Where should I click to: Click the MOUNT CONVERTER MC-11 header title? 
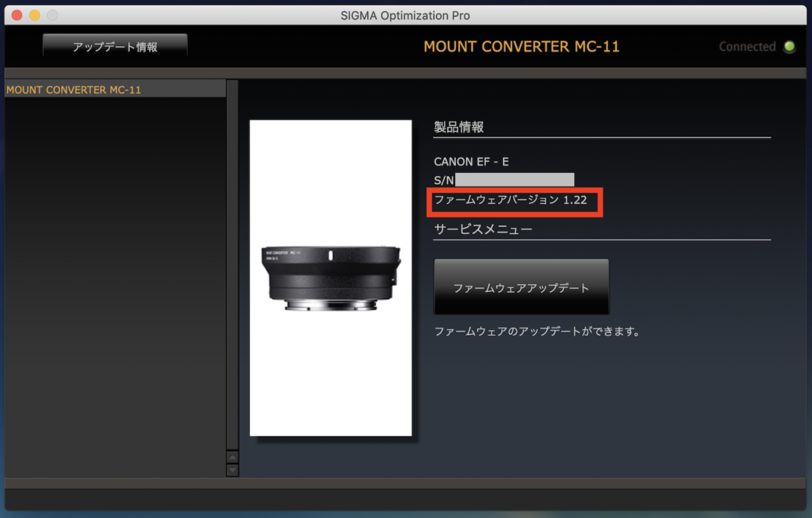click(522, 47)
